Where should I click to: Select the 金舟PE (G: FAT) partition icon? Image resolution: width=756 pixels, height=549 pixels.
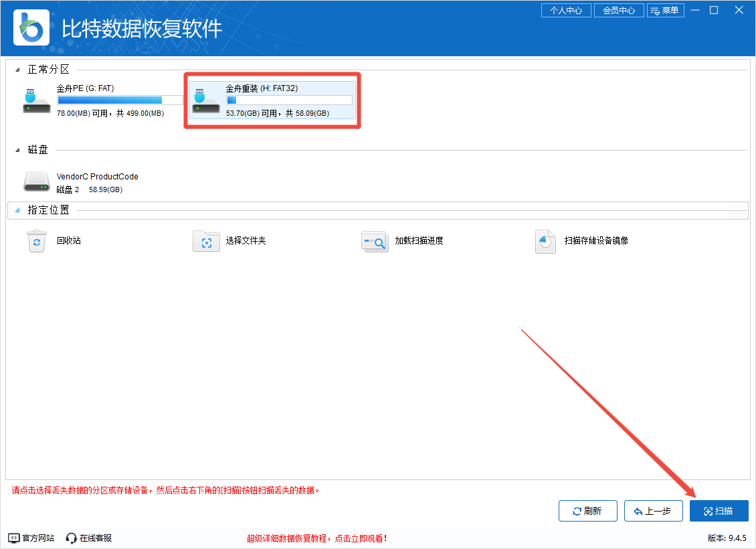tap(36, 100)
